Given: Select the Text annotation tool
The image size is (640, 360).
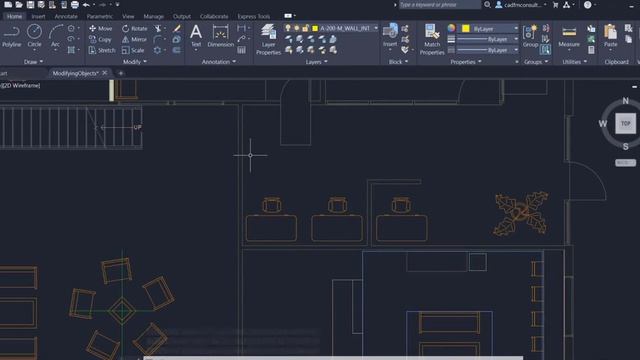Looking at the screenshot, I should pos(196,36).
